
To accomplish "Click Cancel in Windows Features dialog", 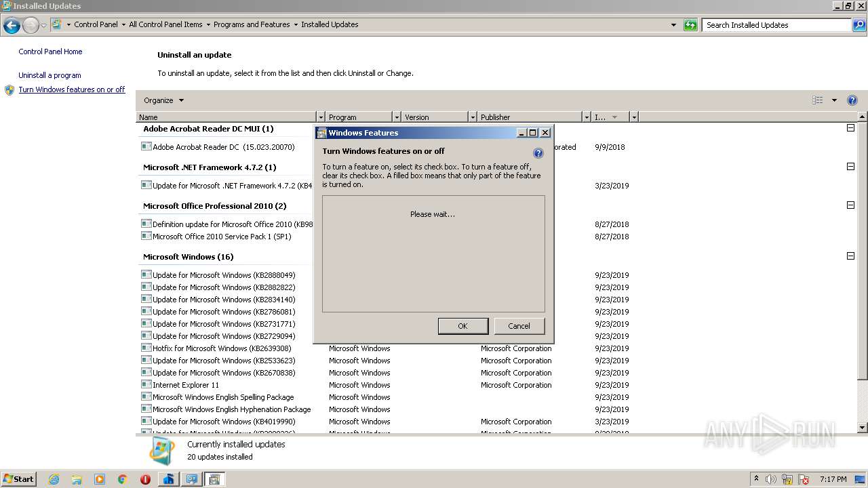I will 519,326.
